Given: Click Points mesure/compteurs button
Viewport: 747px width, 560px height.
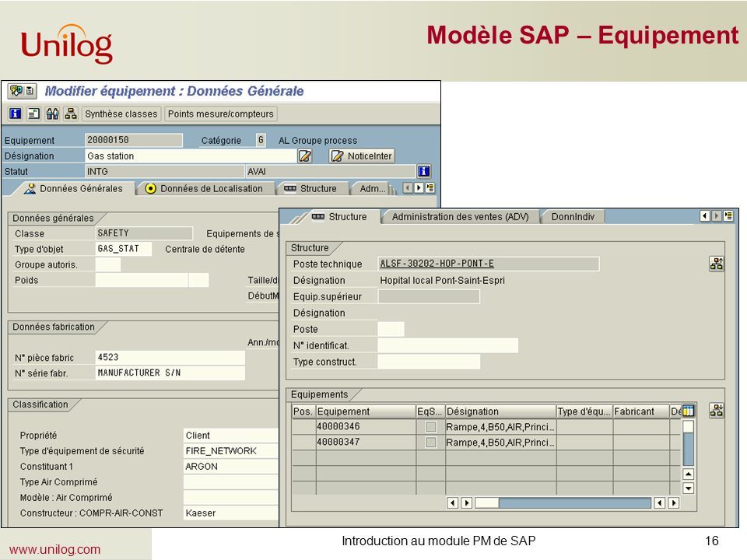Looking at the screenshot, I should point(220,114).
